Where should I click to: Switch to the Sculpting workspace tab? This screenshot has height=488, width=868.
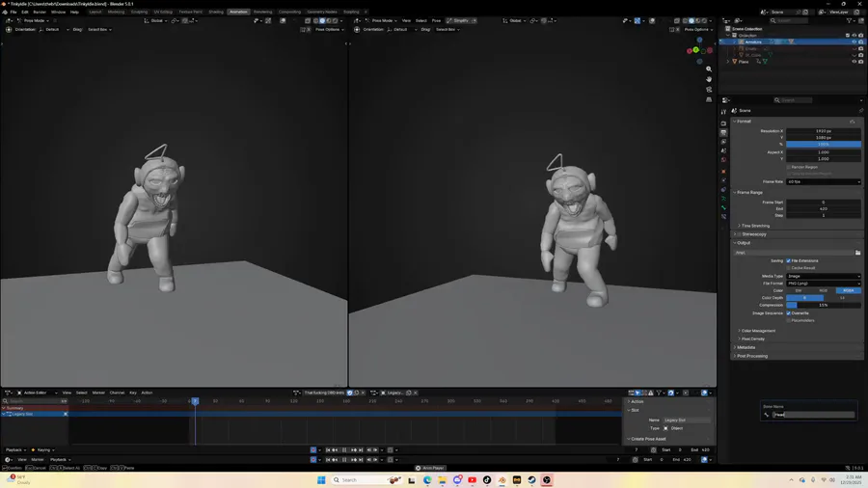(x=139, y=12)
